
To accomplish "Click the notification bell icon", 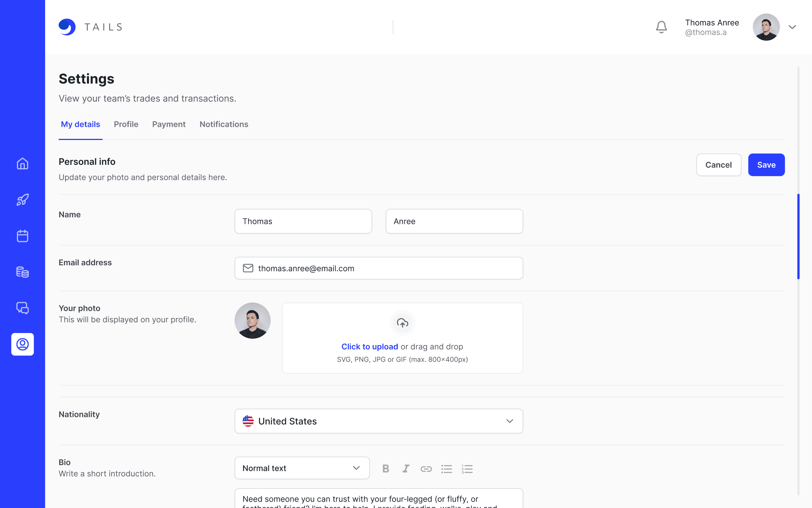I will [x=661, y=27].
